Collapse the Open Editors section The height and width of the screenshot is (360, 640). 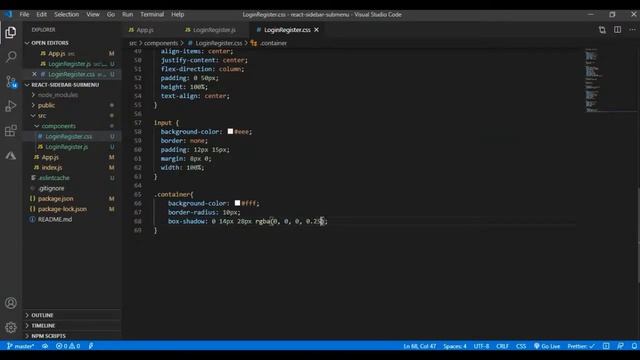click(x=72, y=43)
